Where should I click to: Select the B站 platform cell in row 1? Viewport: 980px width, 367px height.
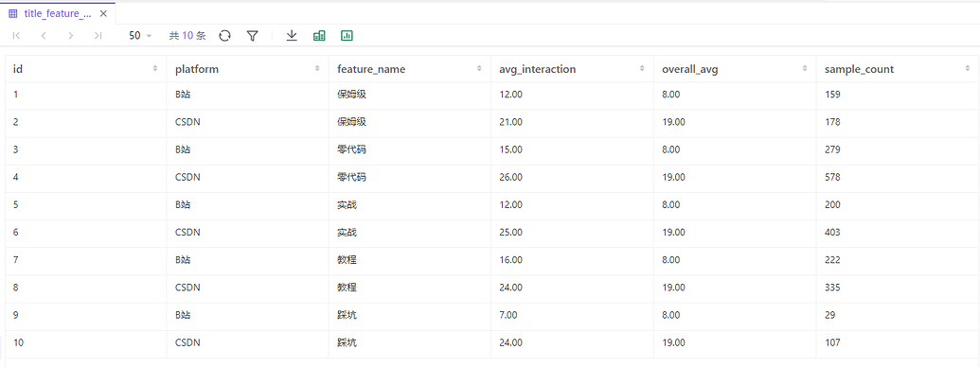coord(247,95)
